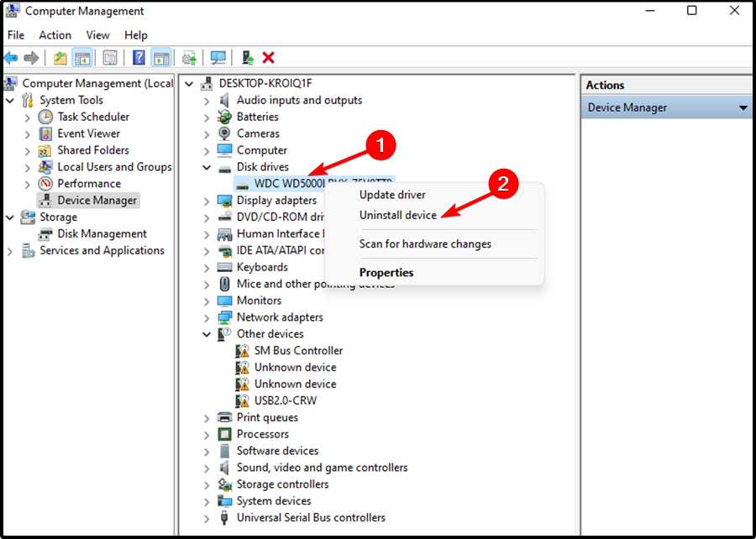Open the blue Help question-mark icon
Viewport: 756px width, 539px height.
(x=139, y=58)
